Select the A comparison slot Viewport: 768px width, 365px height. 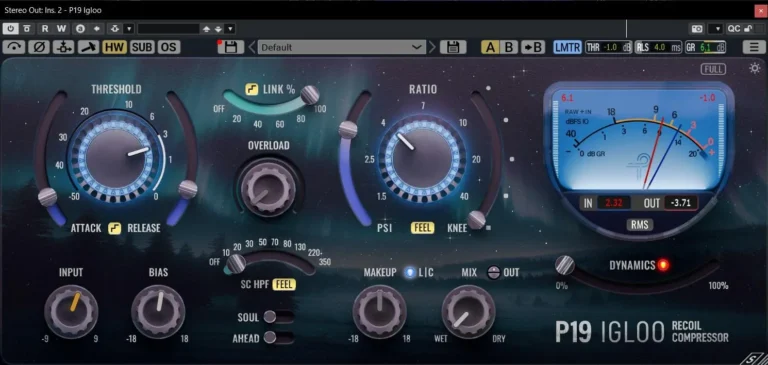tap(490, 47)
